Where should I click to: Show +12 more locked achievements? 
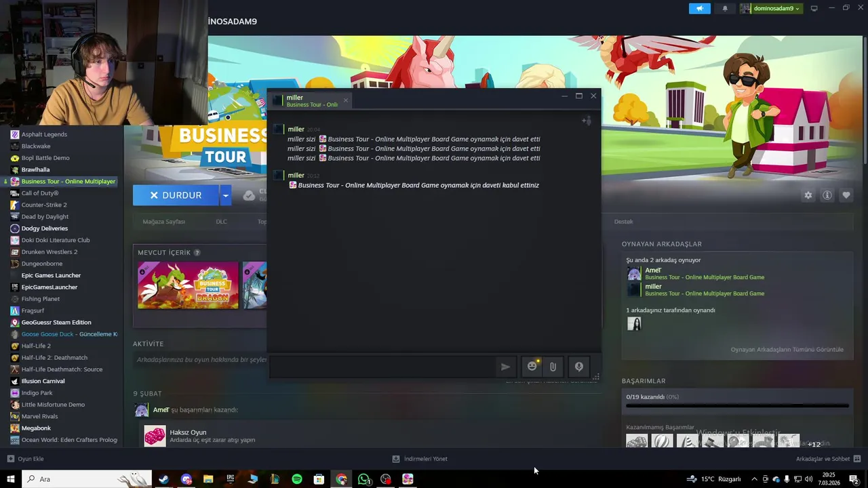pos(814,444)
